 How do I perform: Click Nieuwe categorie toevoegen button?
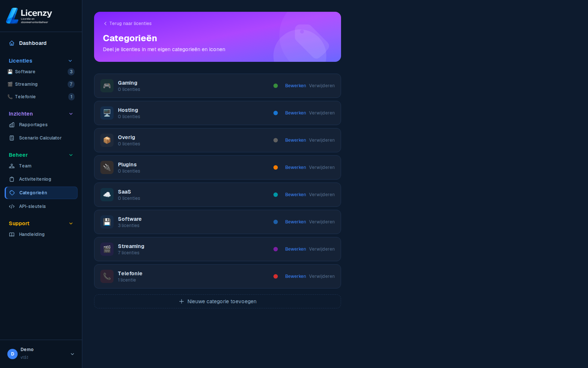[218, 301]
